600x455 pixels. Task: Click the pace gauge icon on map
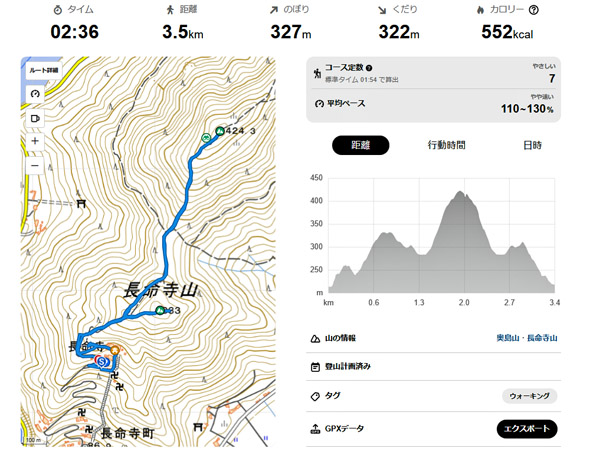tap(35, 93)
